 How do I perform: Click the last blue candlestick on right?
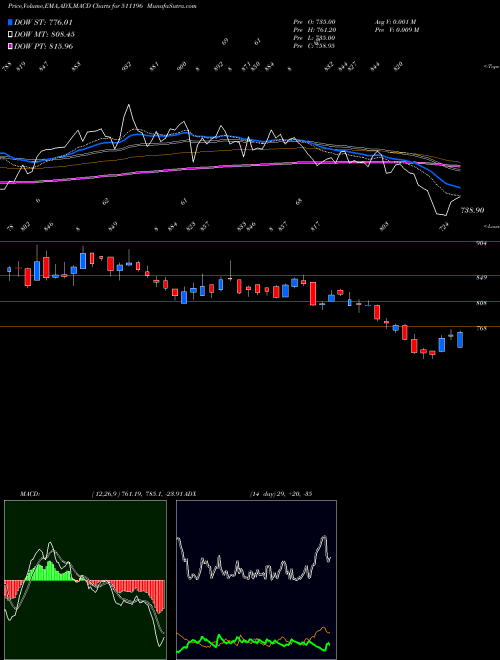[460, 340]
